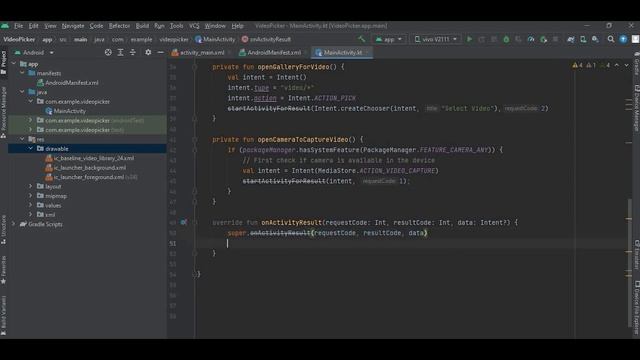Click the Make Project hammer icon
Viewport: 640px width, 360px height.
click(362, 39)
